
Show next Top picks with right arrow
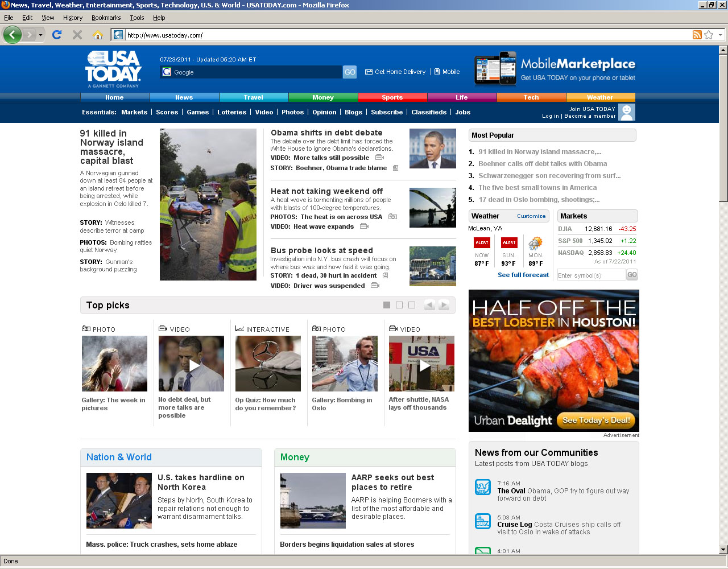444,305
